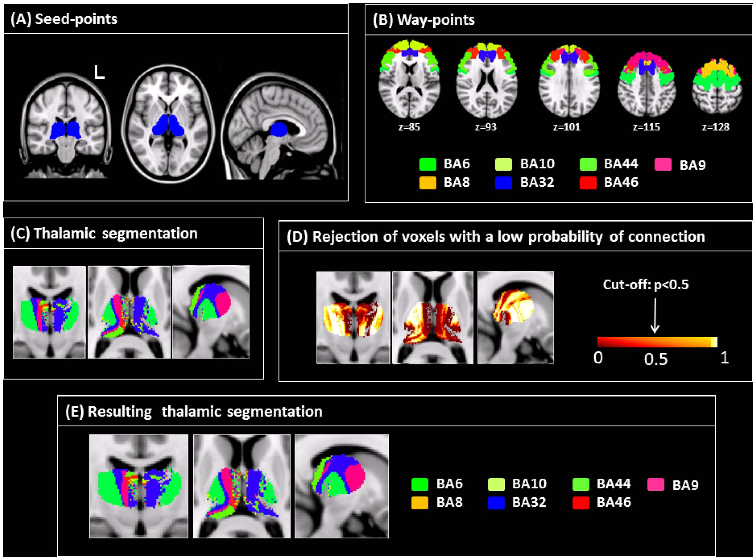Viewport: 756px width, 560px height.
Task: Select the z=85 axial brain slice
Action: point(409,79)
